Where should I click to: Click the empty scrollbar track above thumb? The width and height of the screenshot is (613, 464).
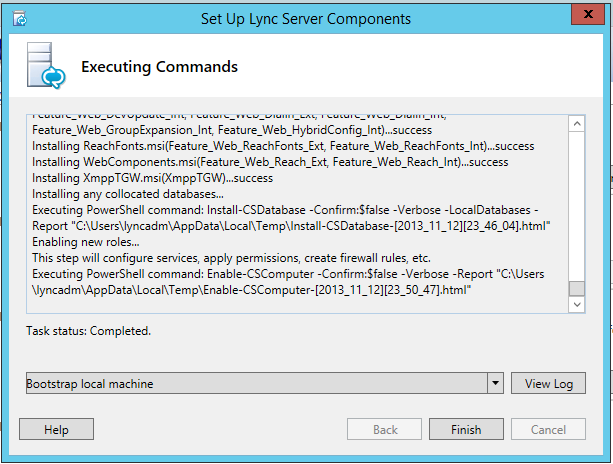click(x=577, y=206)
